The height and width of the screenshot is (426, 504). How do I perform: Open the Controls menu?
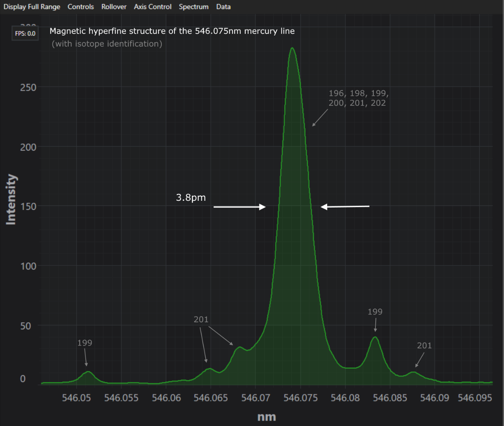81,7
